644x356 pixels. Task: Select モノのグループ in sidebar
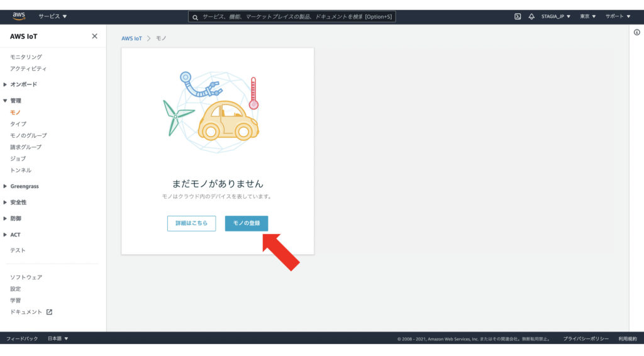(28, 135)
